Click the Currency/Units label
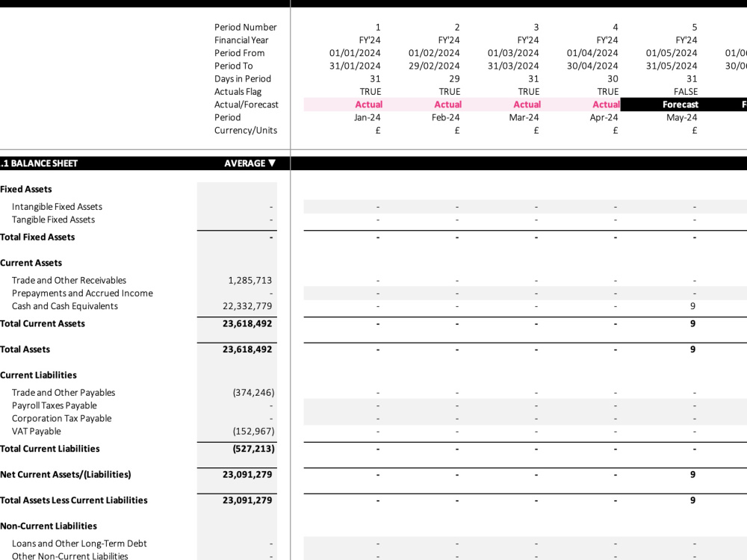The image size is (747, 560). tap(245, 131)
